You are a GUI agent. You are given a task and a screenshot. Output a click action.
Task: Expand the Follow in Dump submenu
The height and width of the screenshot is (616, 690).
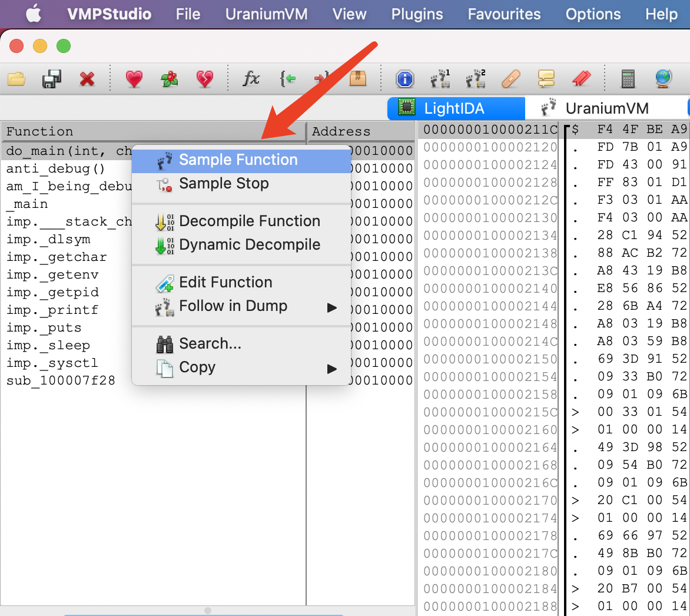click(x=241, y=306)
